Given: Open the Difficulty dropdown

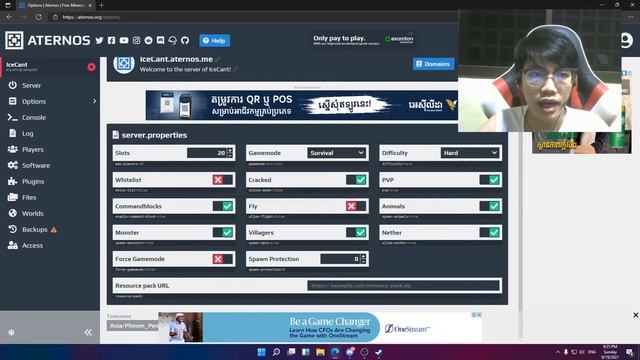Looking at the screenshot, I should point(470,153).
